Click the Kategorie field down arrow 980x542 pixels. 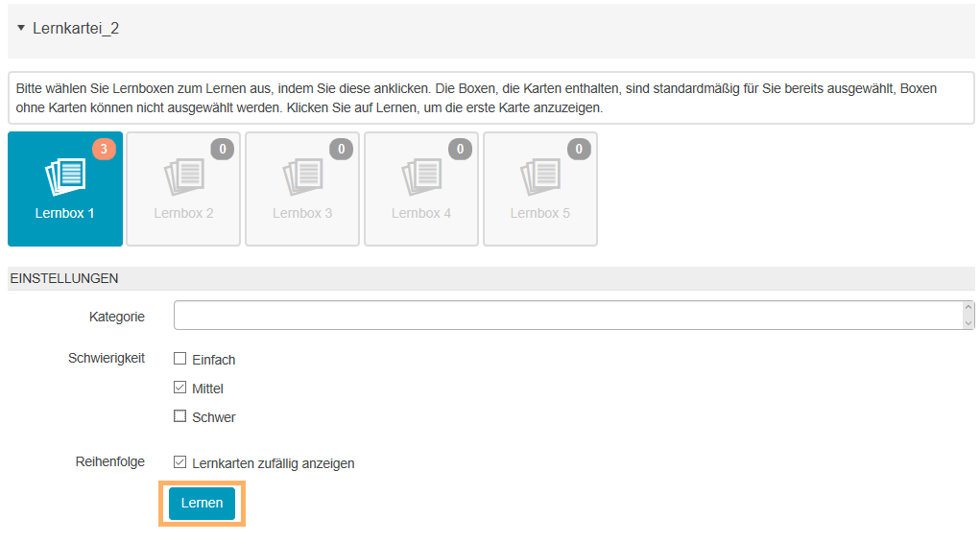click(x=968, y=323)
